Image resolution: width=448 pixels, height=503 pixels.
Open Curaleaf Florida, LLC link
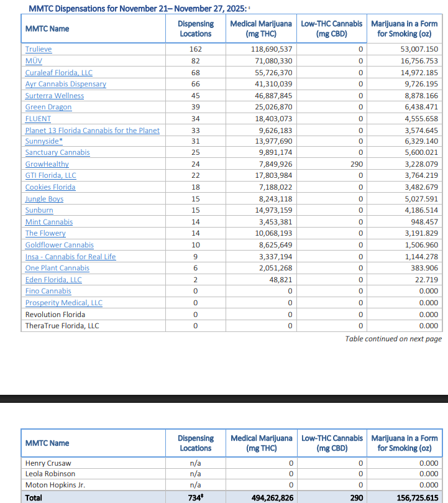[58, 73]
